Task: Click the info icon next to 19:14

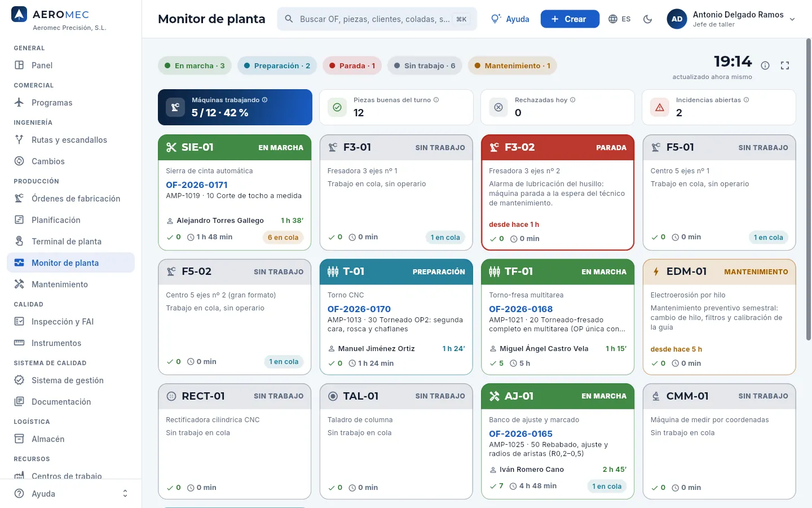Action: pos(765,65)
